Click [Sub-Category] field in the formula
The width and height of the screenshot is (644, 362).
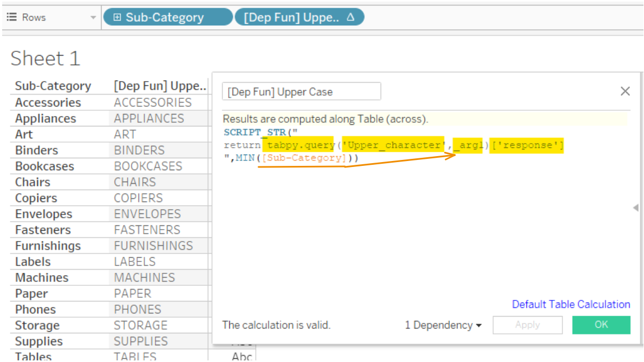(304, 158)
